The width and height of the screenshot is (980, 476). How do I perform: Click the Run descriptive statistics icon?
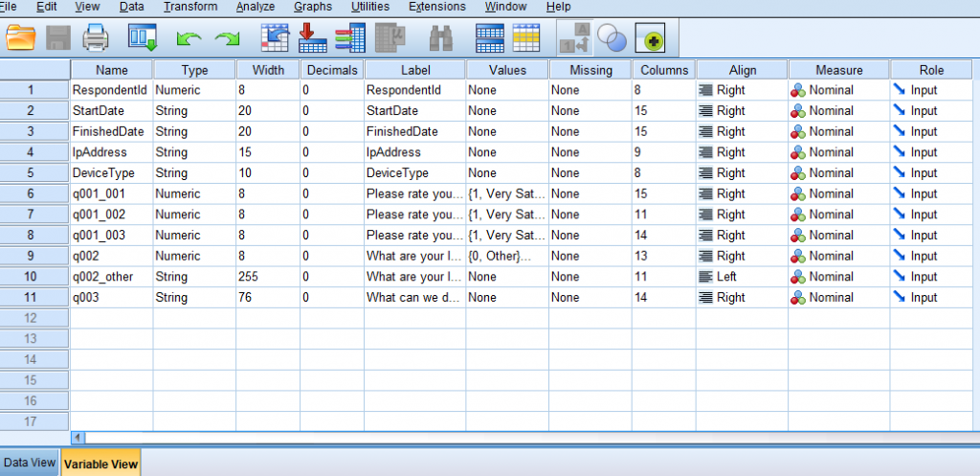[x=390, y=38]
